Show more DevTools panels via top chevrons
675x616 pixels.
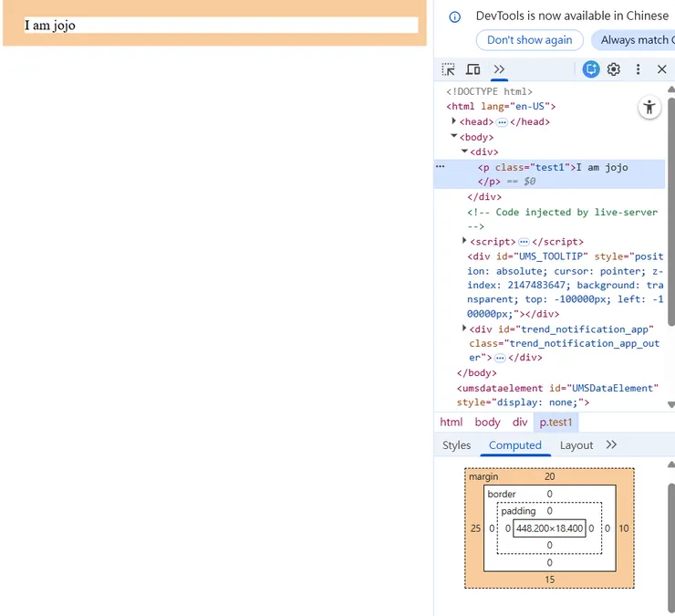tap(499, 69)
